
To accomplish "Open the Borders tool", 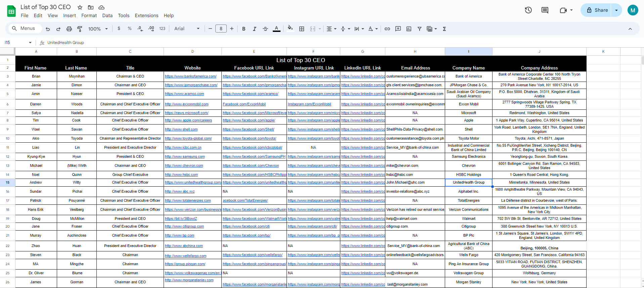I will click(302, 29).
